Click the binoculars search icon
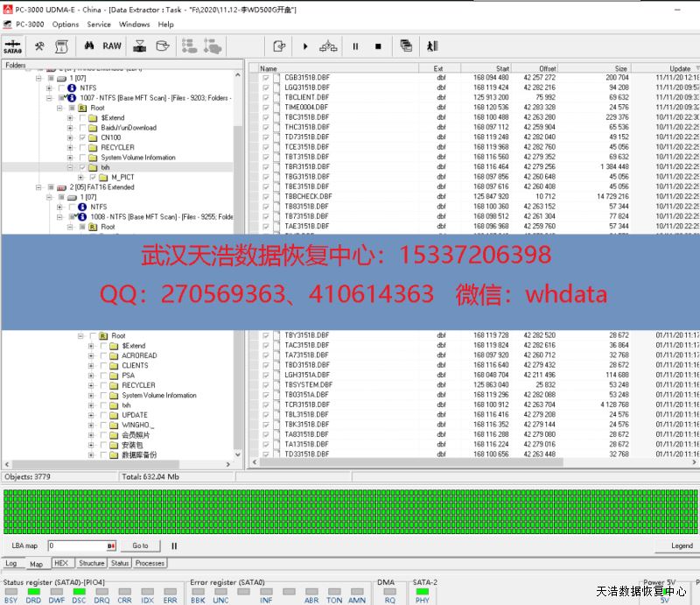The height and width of the screenshot is (605, 700). coord(88,46)
